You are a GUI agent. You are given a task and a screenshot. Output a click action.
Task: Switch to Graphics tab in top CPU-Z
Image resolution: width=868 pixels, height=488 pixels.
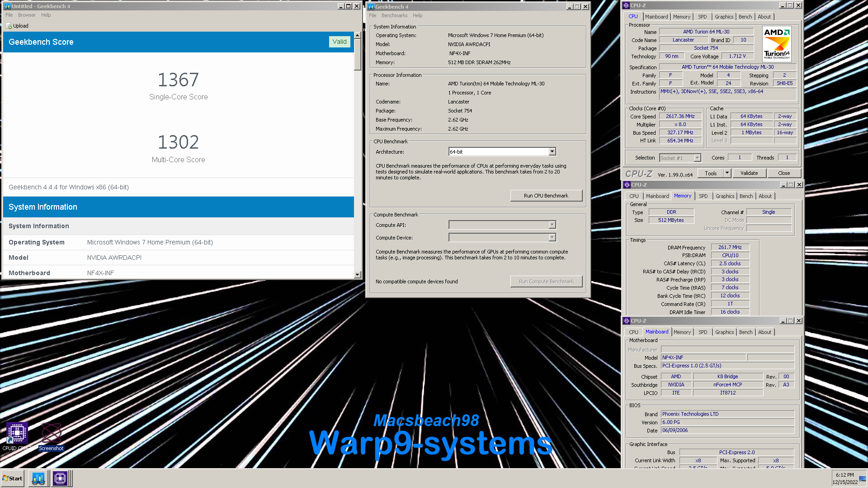(x=724, y=17)
